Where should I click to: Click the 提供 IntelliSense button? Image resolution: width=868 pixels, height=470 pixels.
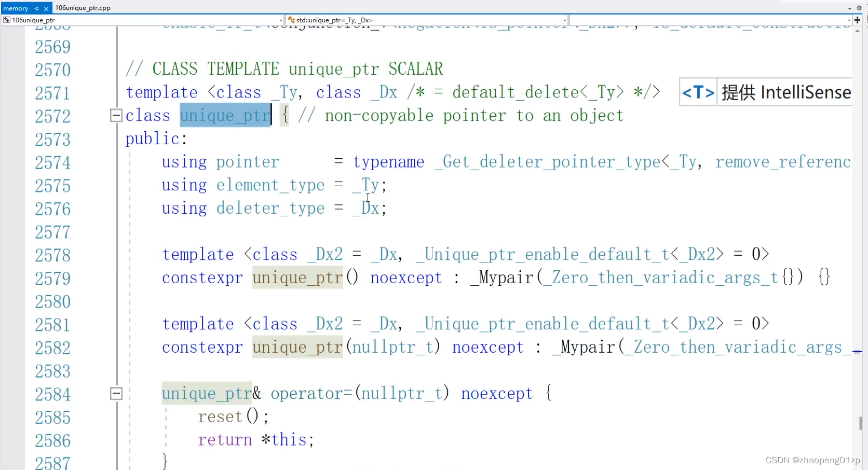click(x=785, y=92)
